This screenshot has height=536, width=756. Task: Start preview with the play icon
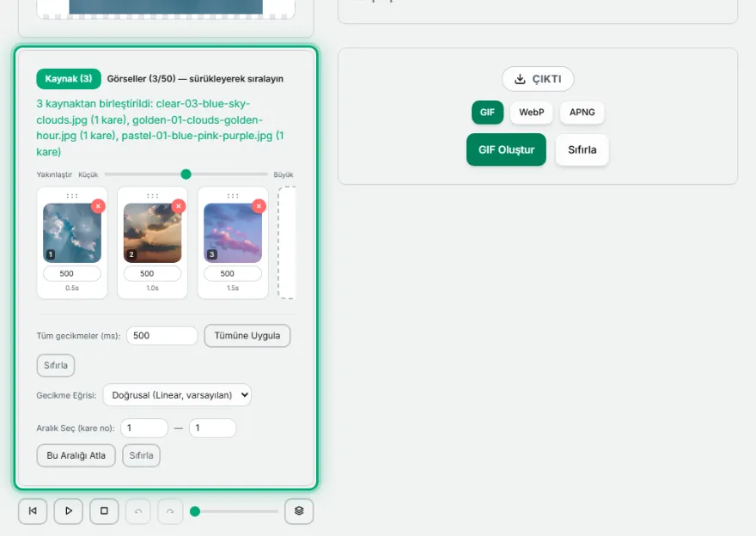[69, 511]
